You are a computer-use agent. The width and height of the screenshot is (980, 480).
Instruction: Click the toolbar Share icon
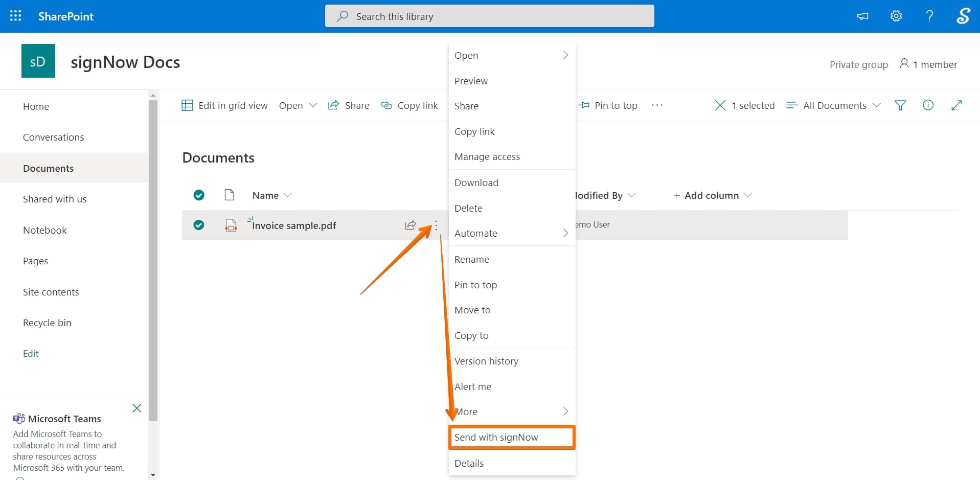pos(333,105)
